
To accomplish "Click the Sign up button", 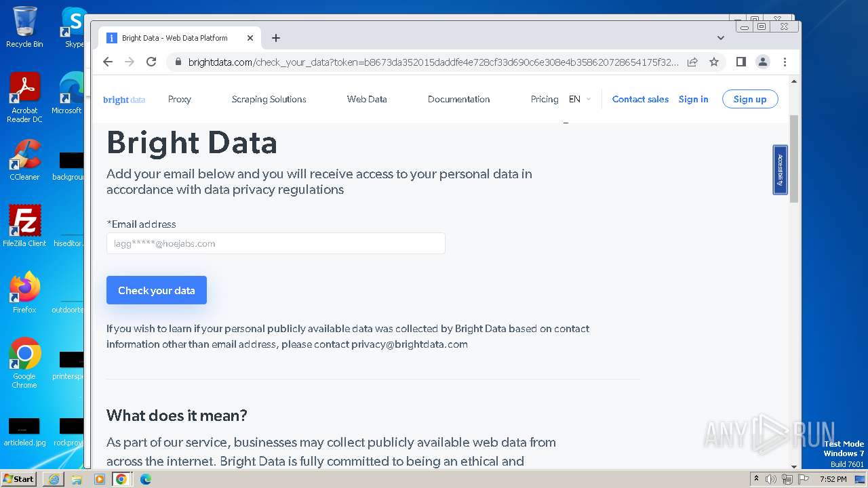I will coord(750,99).
